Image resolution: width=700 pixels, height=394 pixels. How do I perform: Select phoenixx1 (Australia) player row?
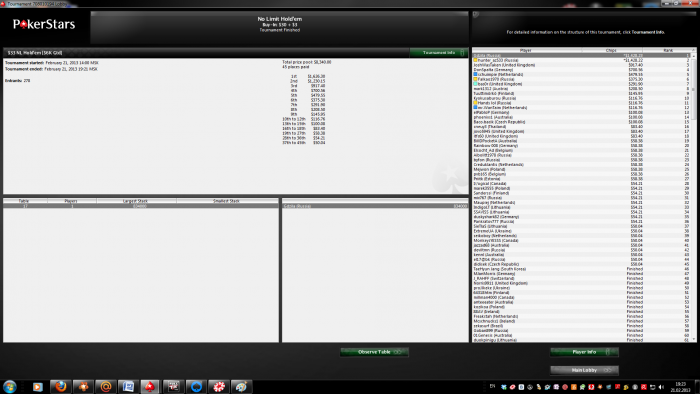point(581,117)
